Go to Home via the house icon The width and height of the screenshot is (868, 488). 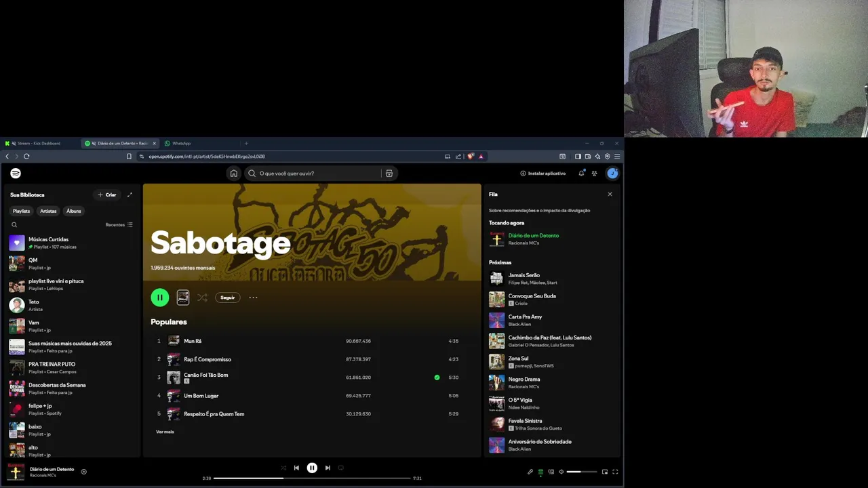pyautogui.click(x=233, y=174)
